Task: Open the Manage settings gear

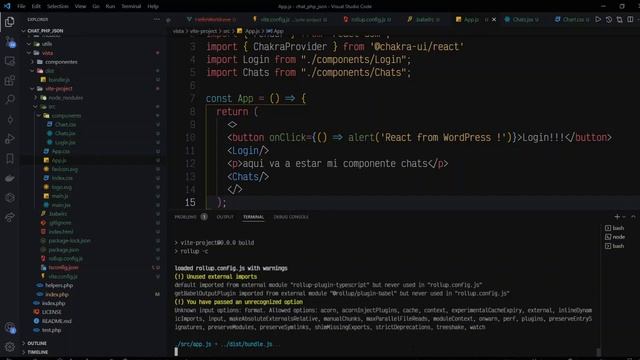Action: point(9,347)
